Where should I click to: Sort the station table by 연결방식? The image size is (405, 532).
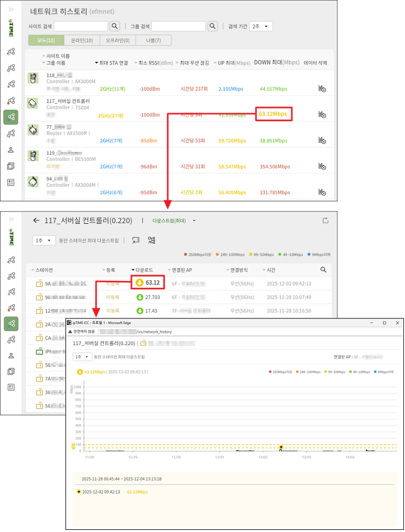tap(237, 270)
